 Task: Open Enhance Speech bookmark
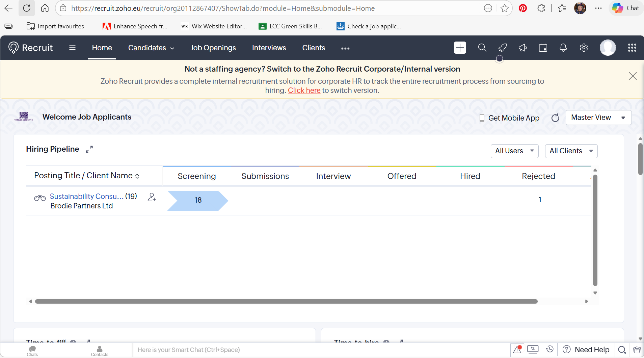[x=135, y=26]
